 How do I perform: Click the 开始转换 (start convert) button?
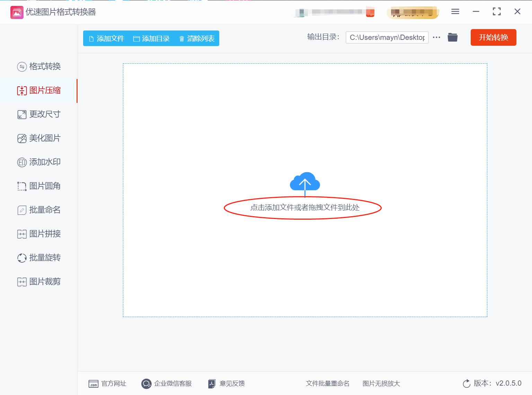[493, 37]
